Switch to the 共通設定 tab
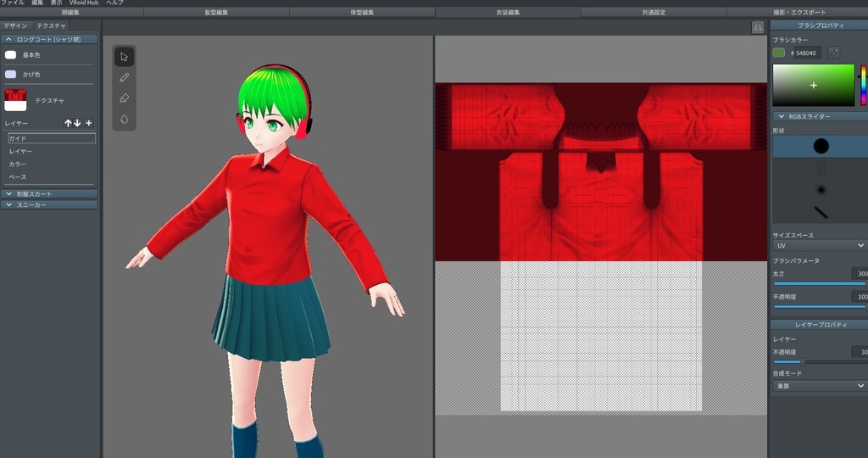This screenshot has width=868, height=458. 654,12
